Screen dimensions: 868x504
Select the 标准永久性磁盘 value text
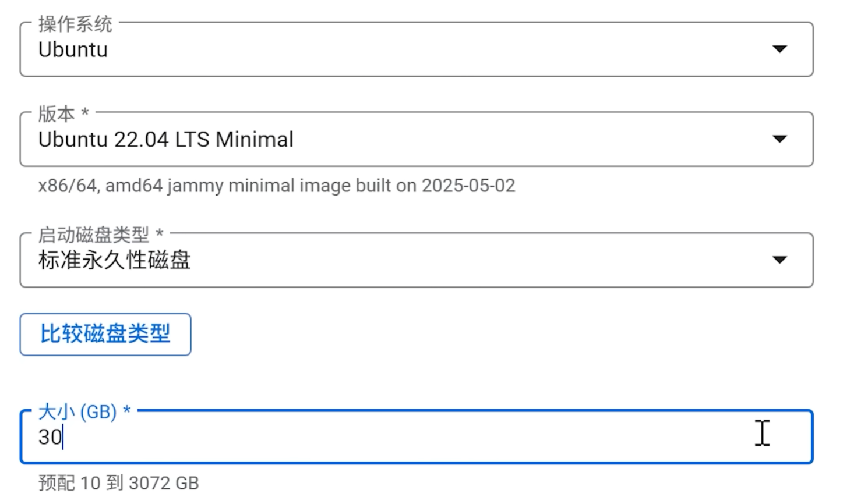pyautogui.click(x=115, y=260)
